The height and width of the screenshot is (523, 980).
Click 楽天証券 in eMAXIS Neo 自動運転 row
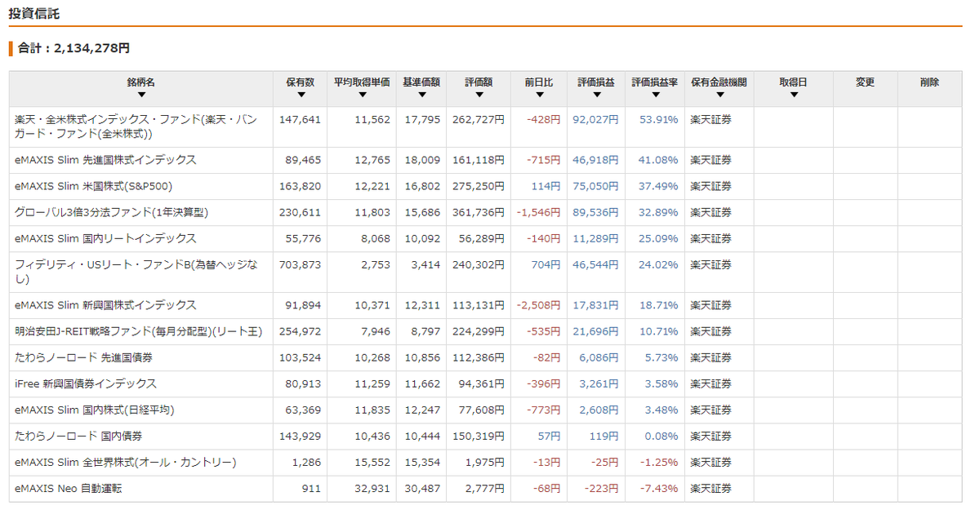[710, 488]
